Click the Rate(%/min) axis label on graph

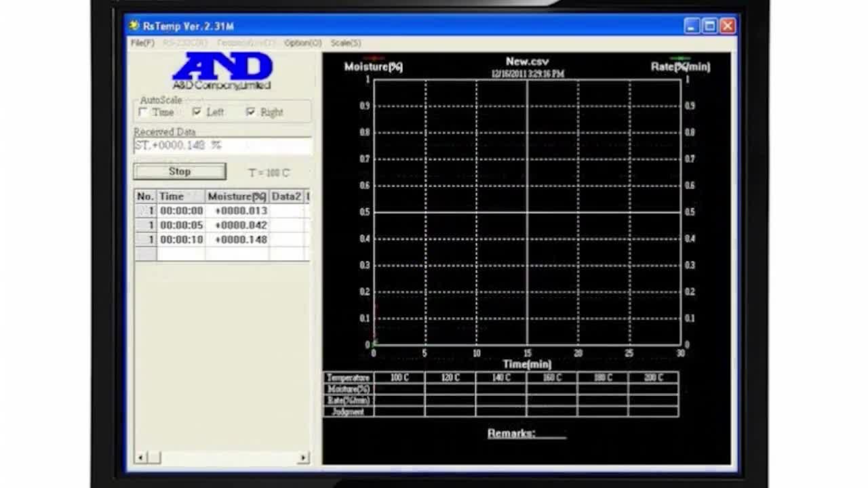(680, 66)
